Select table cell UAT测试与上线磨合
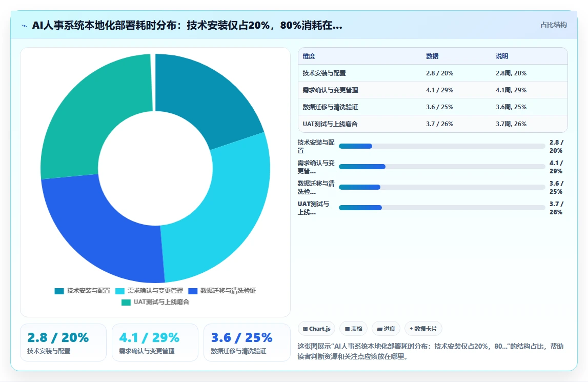Viewport: 588px width, 382px height. (x=330, y=124)
